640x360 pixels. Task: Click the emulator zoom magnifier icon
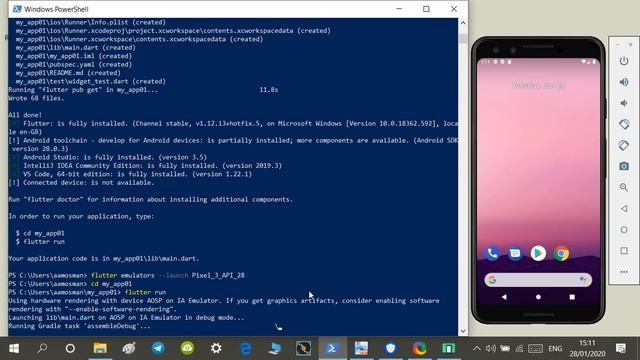click(624, 187)
